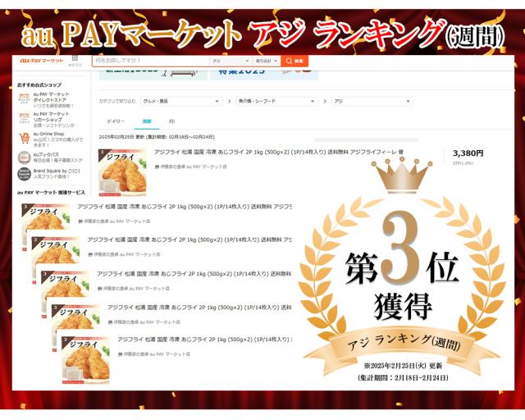Click the orange 検索 search button

click(294, 61)
